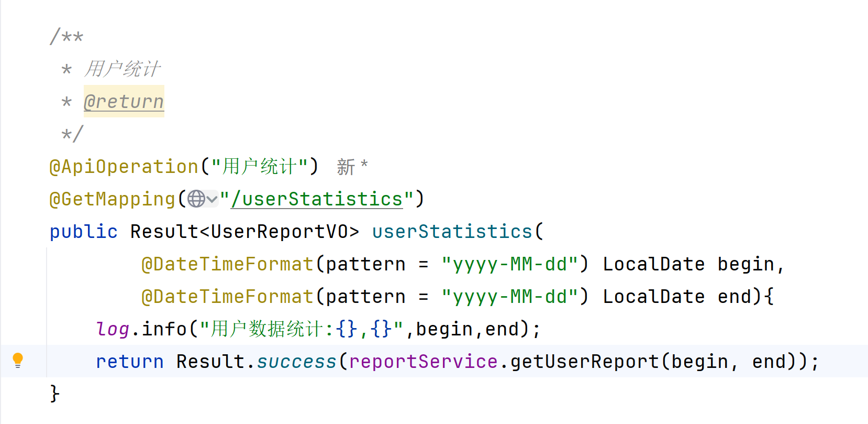Click the @GetMapping annotation
This screenshot has height=424, width=868.
click(113, 199)
